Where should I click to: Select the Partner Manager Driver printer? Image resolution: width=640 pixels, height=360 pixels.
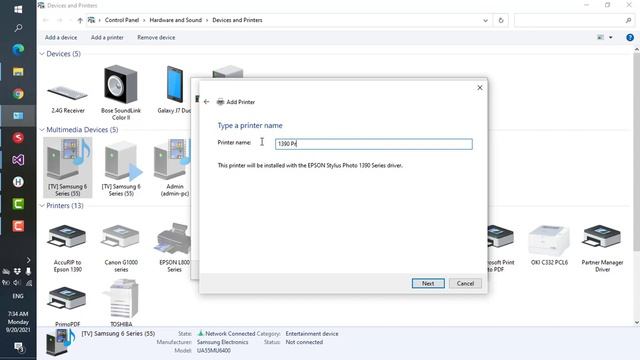[602, 247]
